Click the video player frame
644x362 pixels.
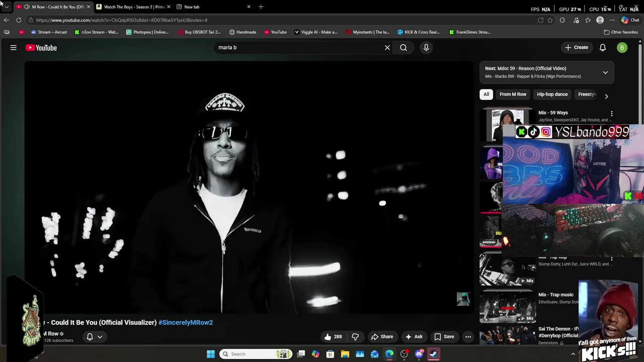coord(249,187)
